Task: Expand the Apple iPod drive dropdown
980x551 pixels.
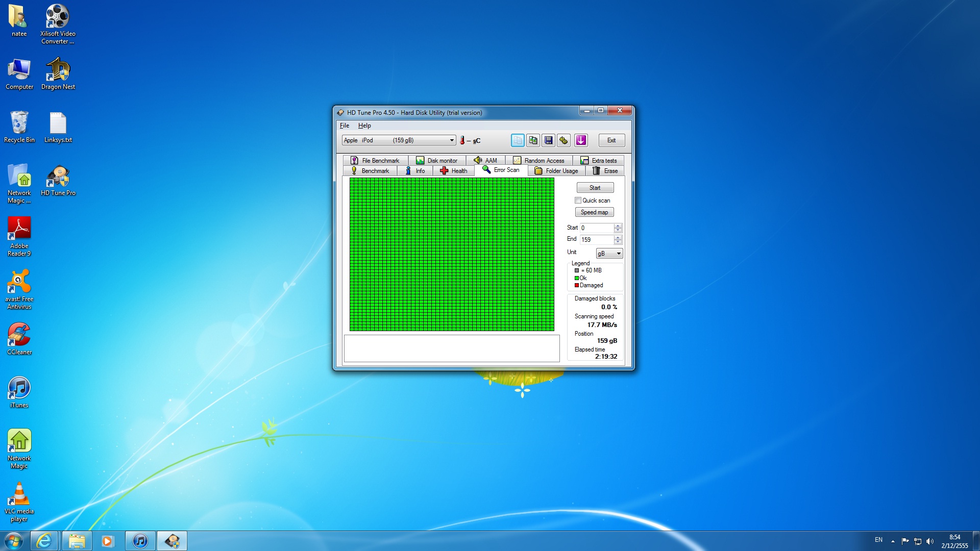Action: click(451, 140)
